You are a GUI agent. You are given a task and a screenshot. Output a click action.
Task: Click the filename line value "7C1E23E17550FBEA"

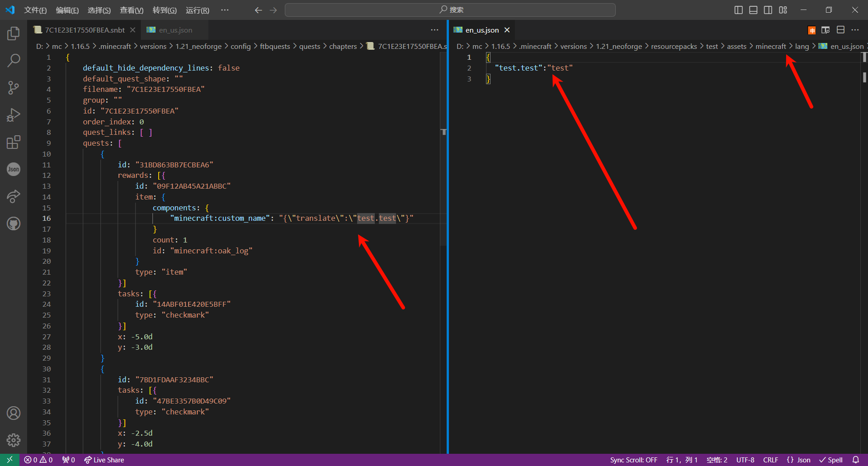[x=165, y=89]
